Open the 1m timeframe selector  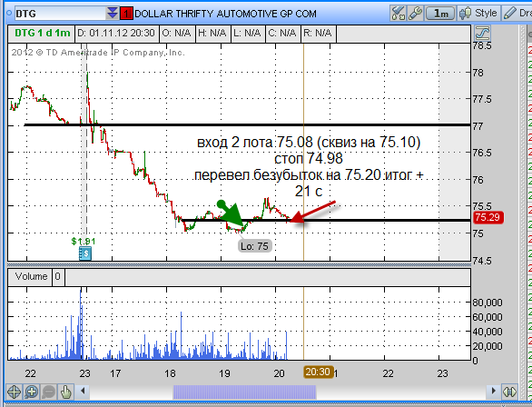tap(440, 14)
